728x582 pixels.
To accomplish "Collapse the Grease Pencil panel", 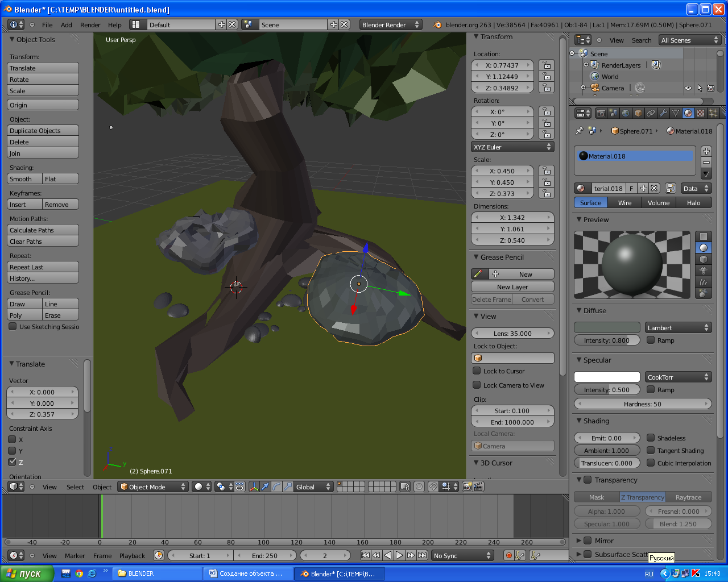I will pyautogui.click(x=476, y=257).
